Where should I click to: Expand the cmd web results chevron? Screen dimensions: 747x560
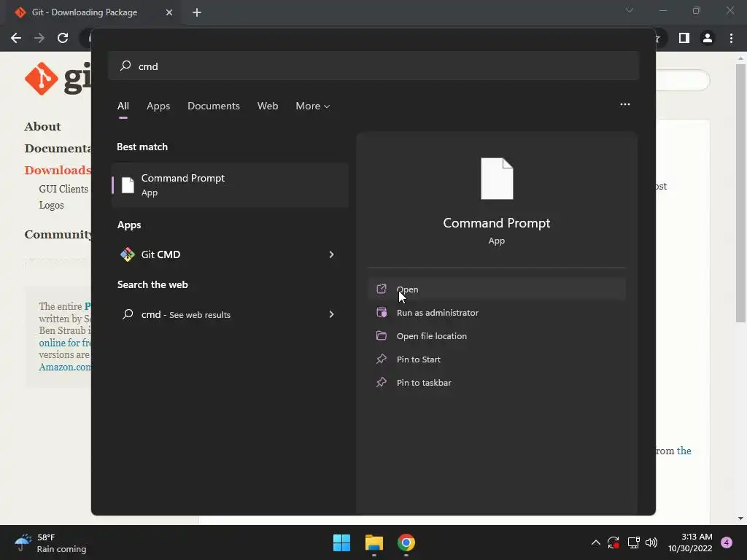pyautogui.click(x=332, y=314)
